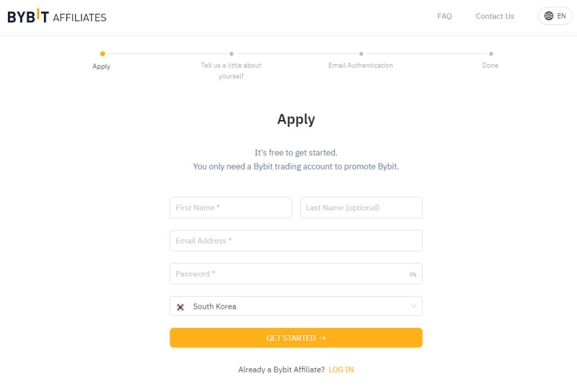
Task: Focus the First Name field
Action: 230,207
